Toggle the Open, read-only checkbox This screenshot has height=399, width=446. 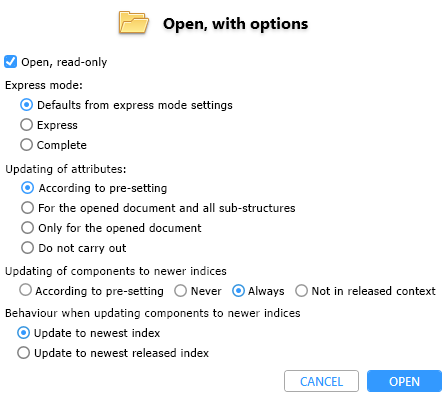point(10,62)
